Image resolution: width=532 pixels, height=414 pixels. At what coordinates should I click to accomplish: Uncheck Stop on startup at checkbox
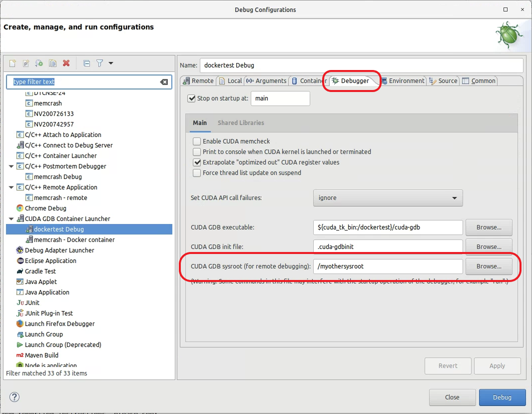[191, 98]
